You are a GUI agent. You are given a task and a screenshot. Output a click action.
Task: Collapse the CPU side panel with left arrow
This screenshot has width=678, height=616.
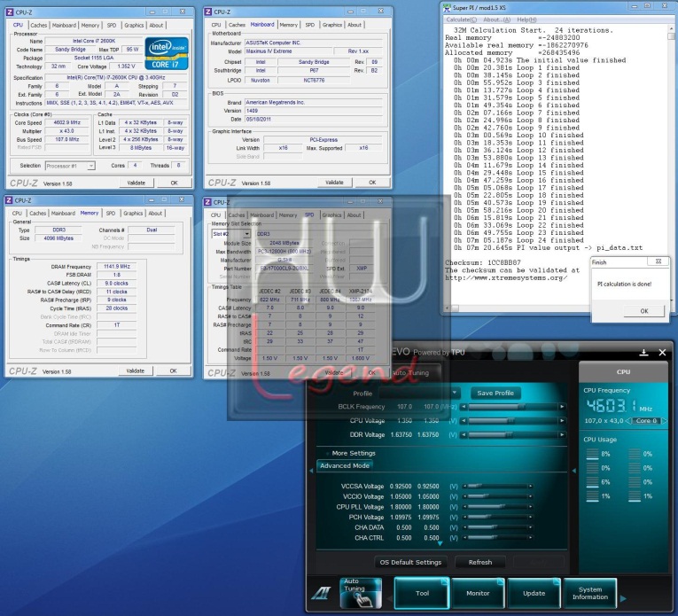[x=574, y=471]
